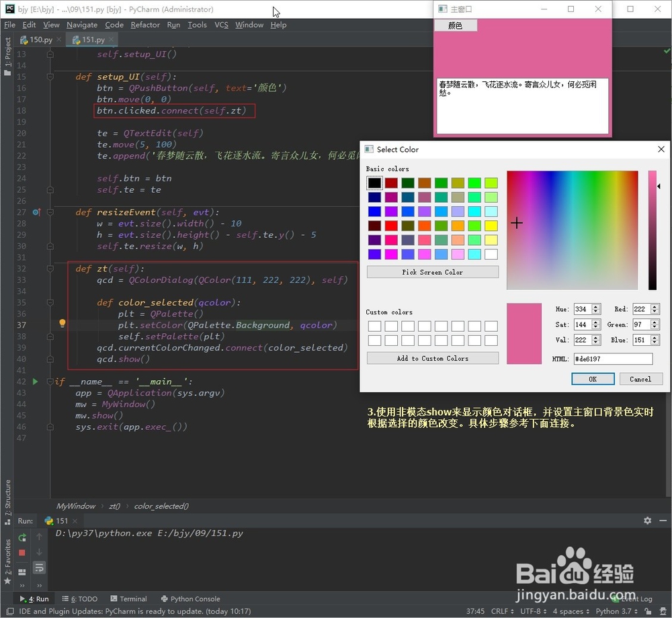
Task: Open the Structure tool window sidebar
Action: tap(7, 502)
